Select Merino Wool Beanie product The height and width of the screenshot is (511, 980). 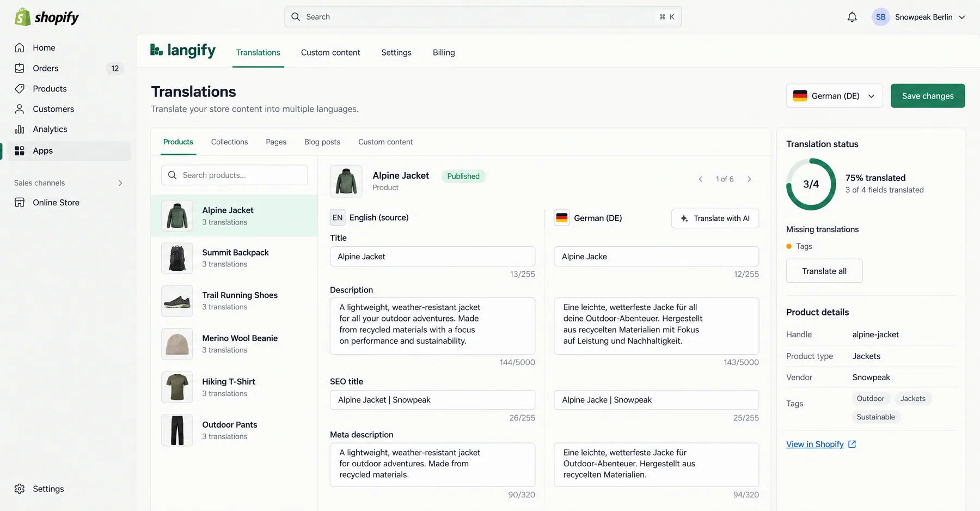click(x=234, y=344)
